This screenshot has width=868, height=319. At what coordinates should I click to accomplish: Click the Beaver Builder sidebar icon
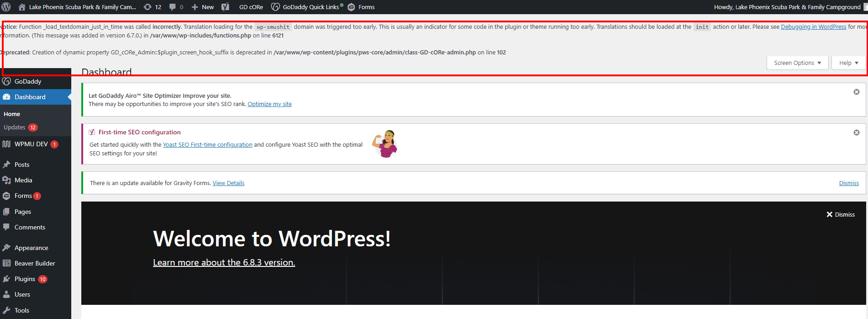tap(6, 263)
